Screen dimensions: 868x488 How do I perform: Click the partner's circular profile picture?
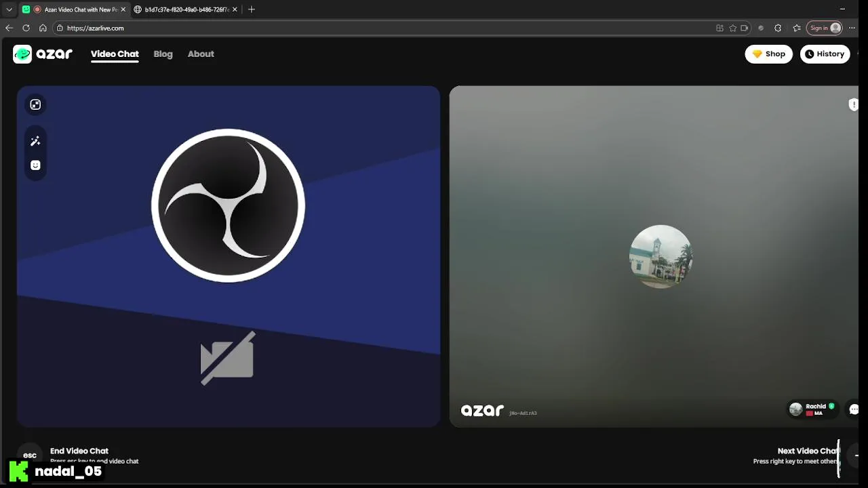pos(660,257)
